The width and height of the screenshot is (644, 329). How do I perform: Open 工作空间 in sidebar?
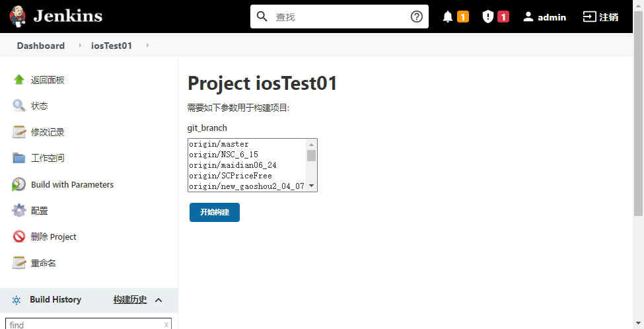pos(48,158)
